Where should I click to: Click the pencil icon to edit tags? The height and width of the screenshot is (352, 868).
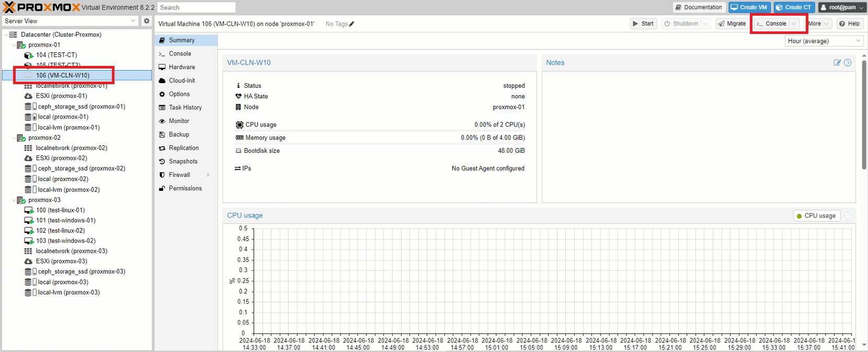click(x=352, y=24)
